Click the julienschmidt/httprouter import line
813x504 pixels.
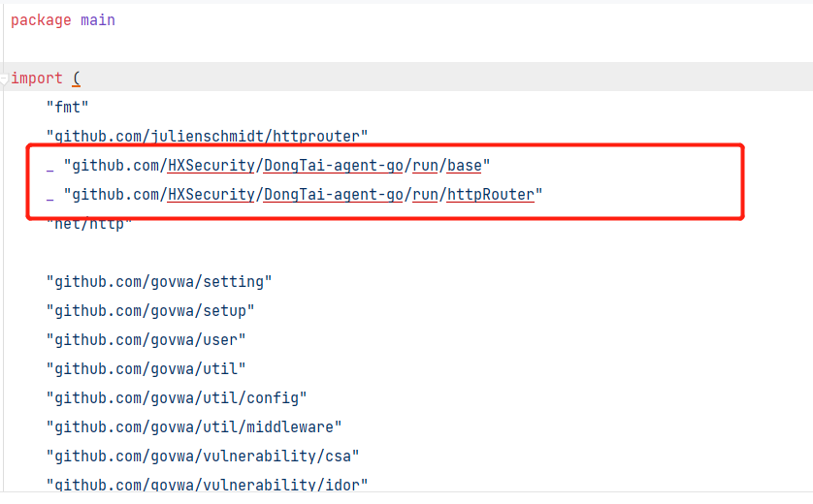(207, 137)
